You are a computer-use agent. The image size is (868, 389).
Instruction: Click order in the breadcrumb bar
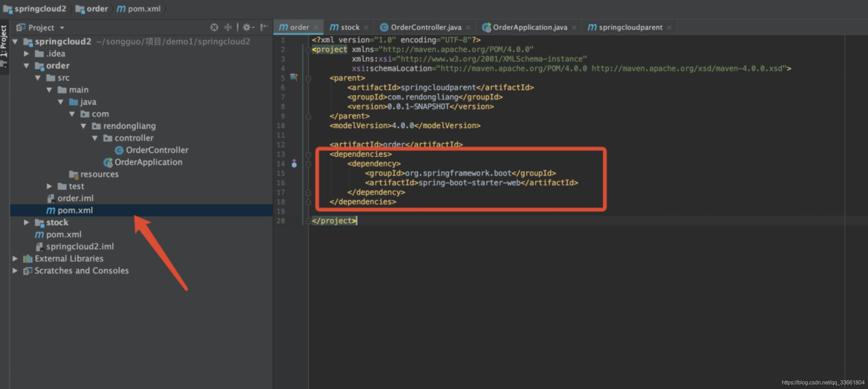pyautogui.click(x=92, y=9)
